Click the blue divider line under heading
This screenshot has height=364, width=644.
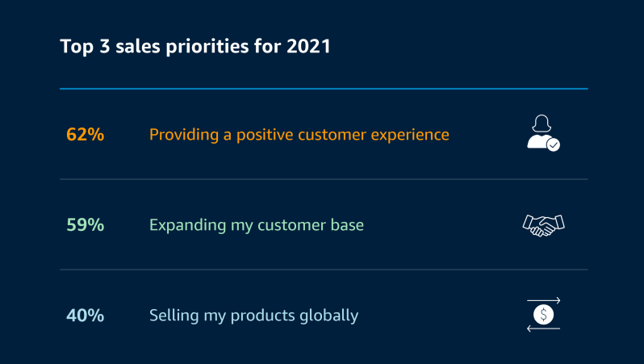pos(324,88)
